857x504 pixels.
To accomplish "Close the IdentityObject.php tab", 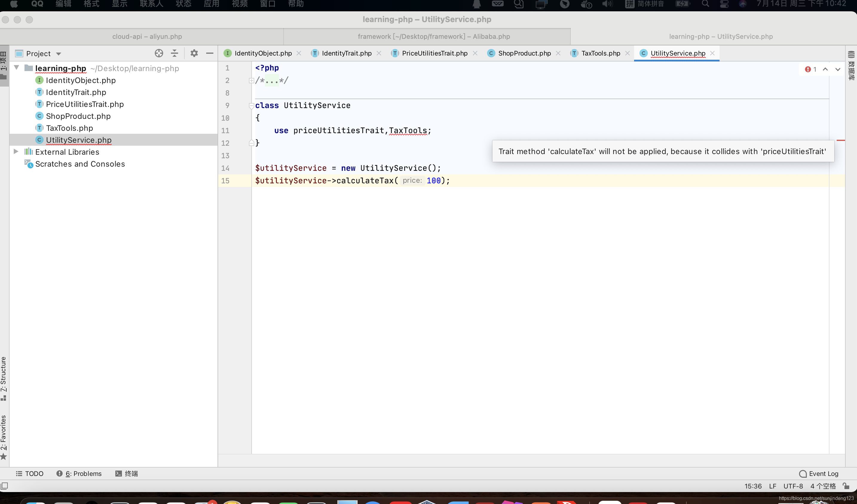I will [299, 53].
